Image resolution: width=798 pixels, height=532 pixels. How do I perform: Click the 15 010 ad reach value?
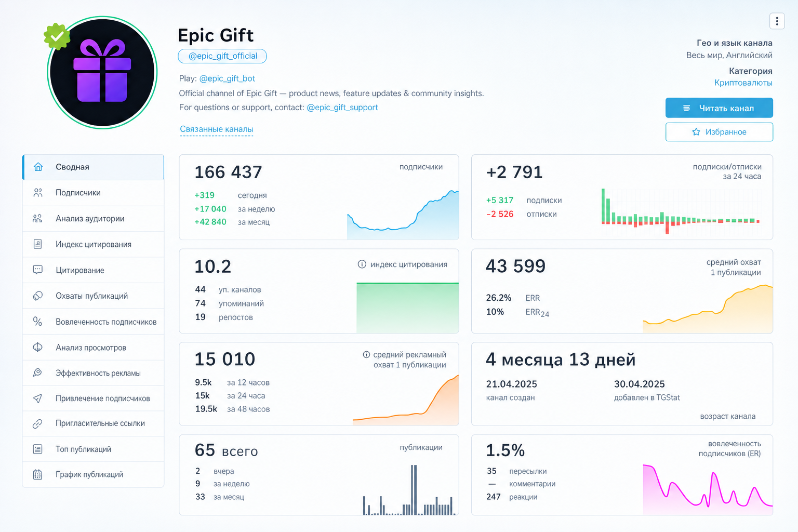click(x=224, y=359)
